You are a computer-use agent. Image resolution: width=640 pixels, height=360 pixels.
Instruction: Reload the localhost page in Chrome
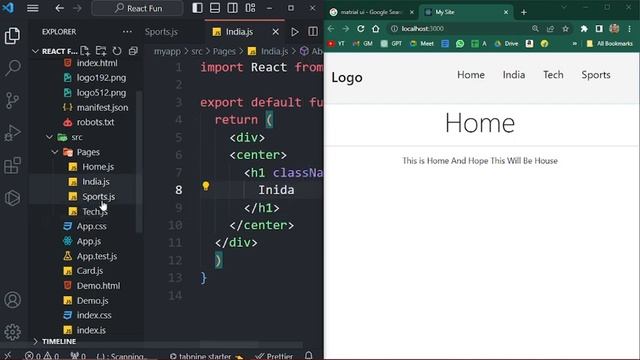(360, 29)
